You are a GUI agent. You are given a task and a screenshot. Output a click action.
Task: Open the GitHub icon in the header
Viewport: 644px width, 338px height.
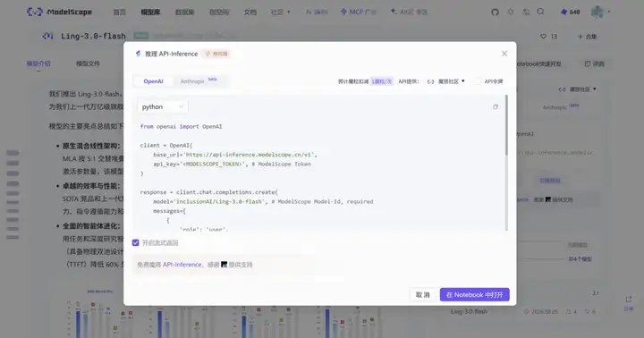495,12
